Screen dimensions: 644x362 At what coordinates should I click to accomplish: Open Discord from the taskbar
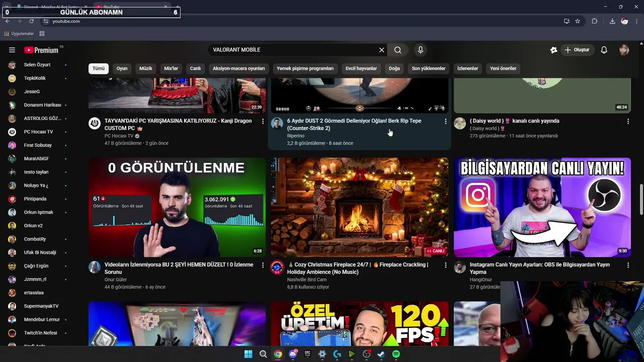293,354
